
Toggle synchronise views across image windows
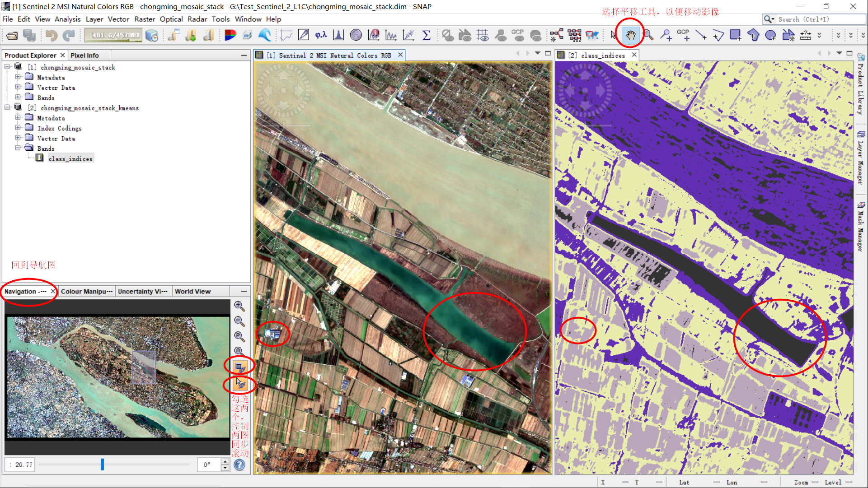tap(240, 367)
